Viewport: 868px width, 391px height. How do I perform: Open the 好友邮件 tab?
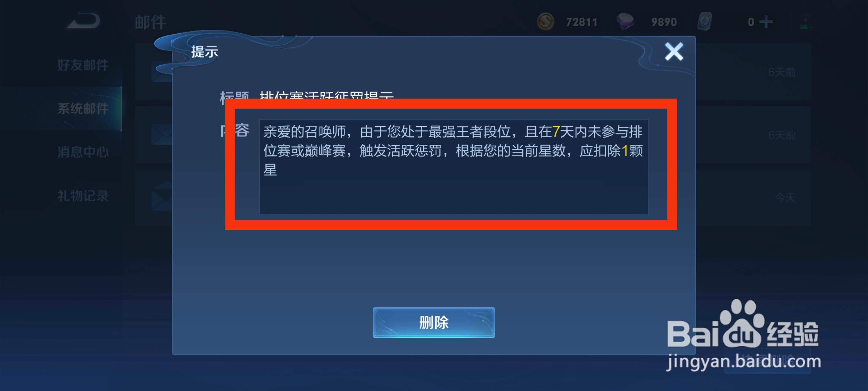pyautogui.click(x=83, y=65)
